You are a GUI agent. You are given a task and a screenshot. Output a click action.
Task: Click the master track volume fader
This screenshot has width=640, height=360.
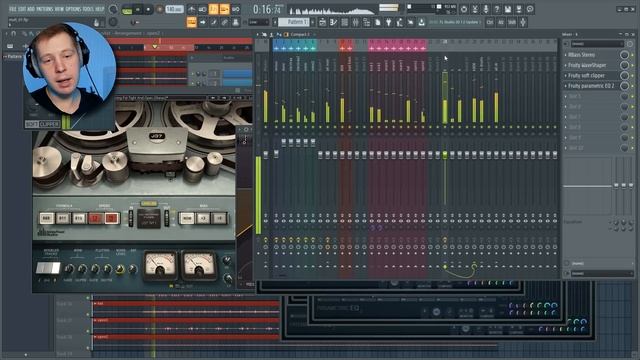coord(266,154)
